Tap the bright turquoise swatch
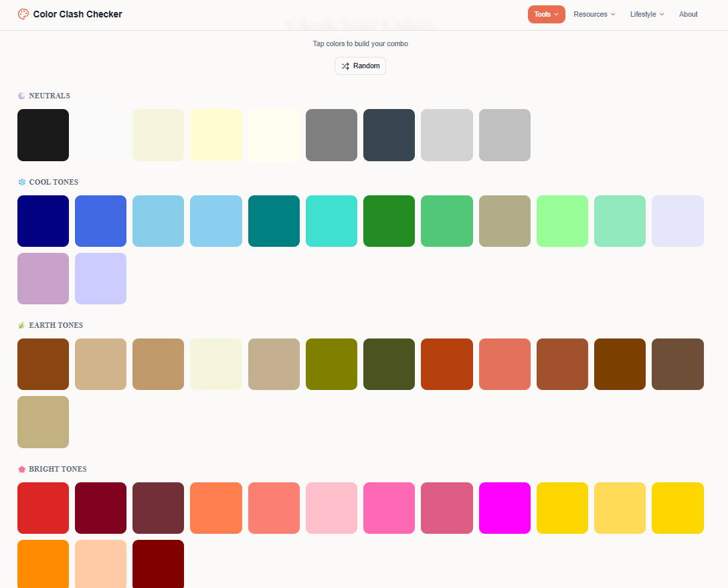The width and height of the screenshot is (728, 588). tap(331, 221)
